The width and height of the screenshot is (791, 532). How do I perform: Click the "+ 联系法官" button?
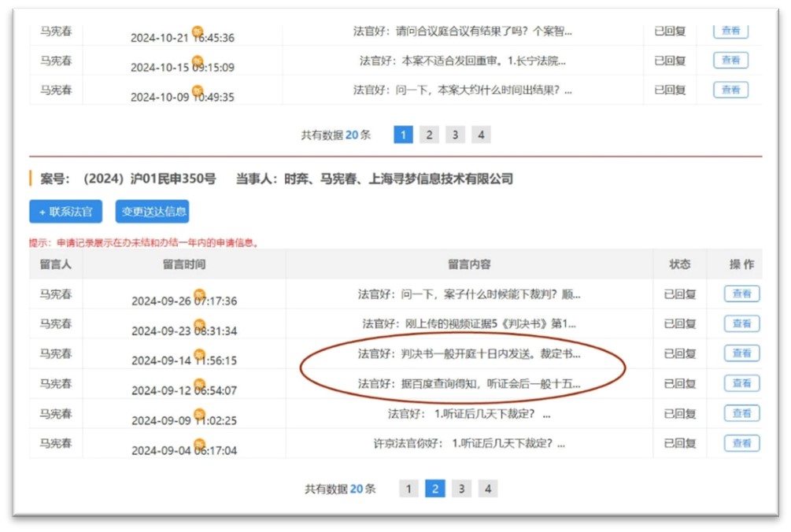65,212
